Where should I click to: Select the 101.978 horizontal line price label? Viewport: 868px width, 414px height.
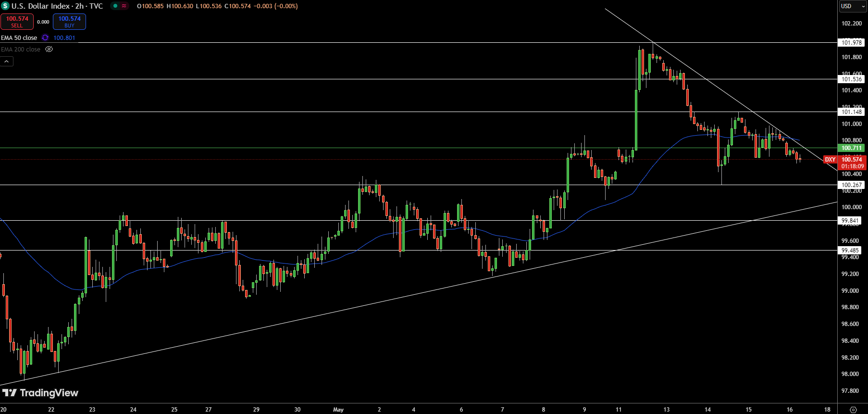click(851, 43)
